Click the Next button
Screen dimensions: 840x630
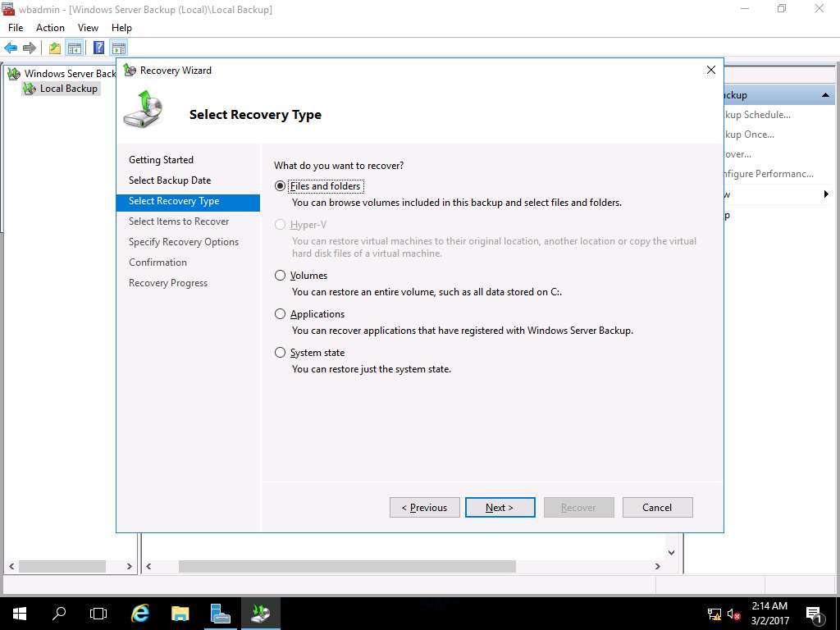[500, 507]
